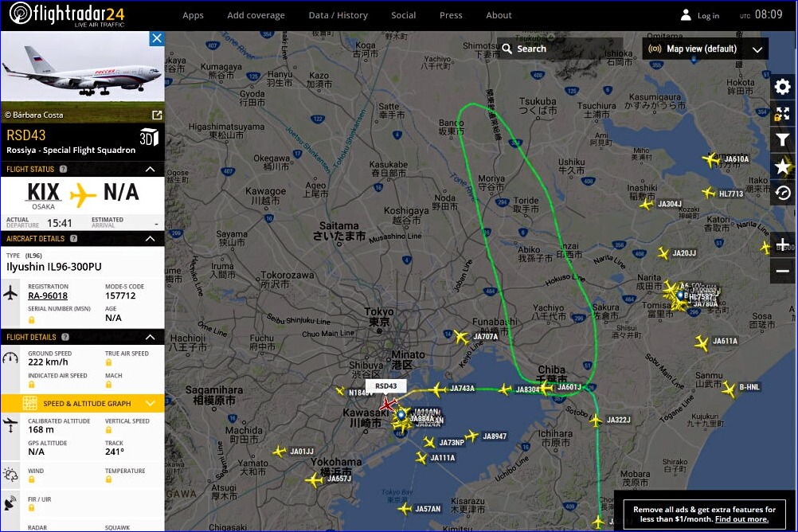
Task: Open the Add coverage menu
Action: 256,15
